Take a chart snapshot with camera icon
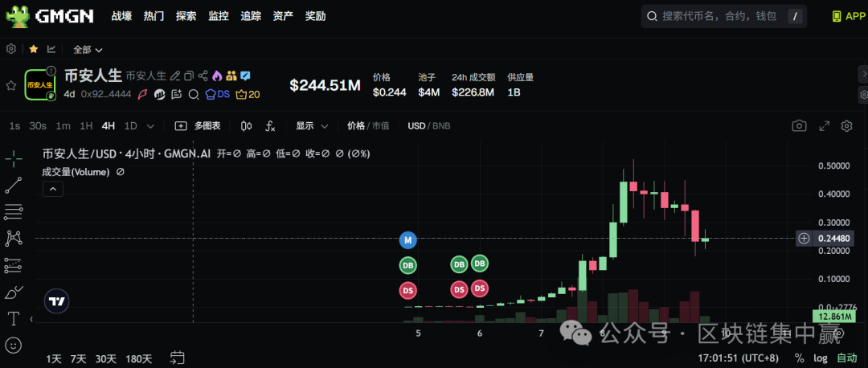 coord(799,126)
